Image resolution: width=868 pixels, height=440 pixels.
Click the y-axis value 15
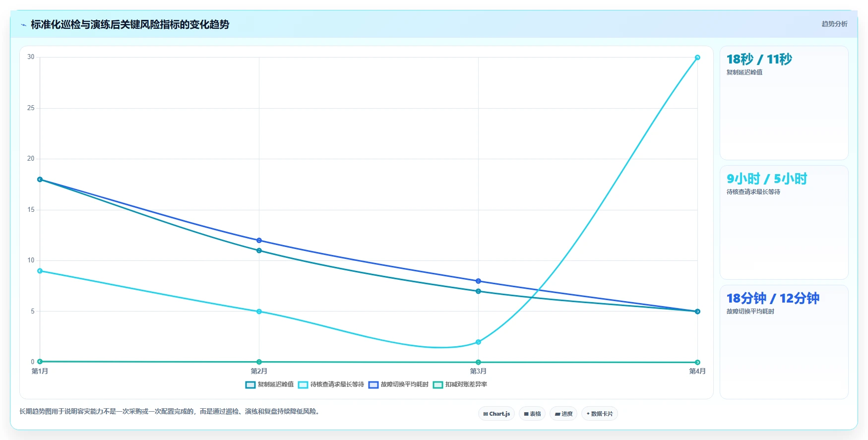point(31,210)
